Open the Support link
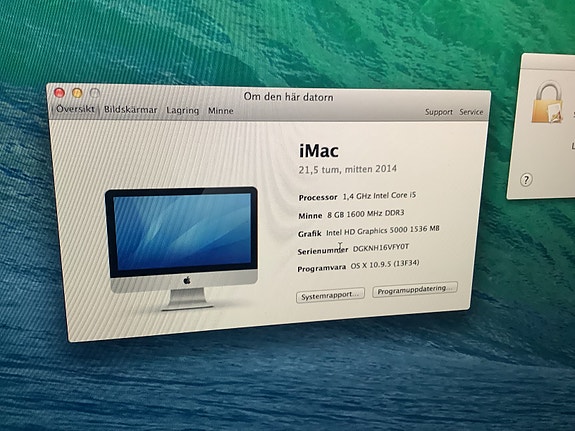 pos(439,112)
